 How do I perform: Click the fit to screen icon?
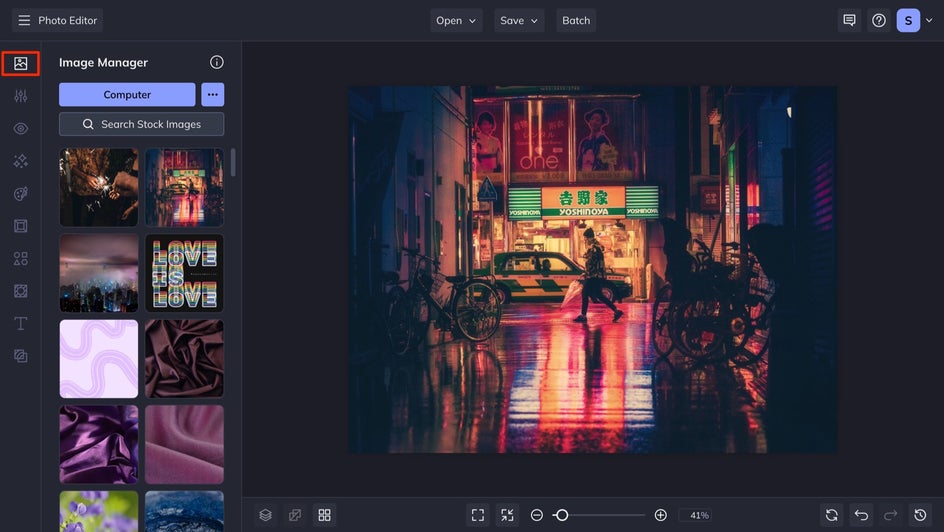(x=478, y=515)
